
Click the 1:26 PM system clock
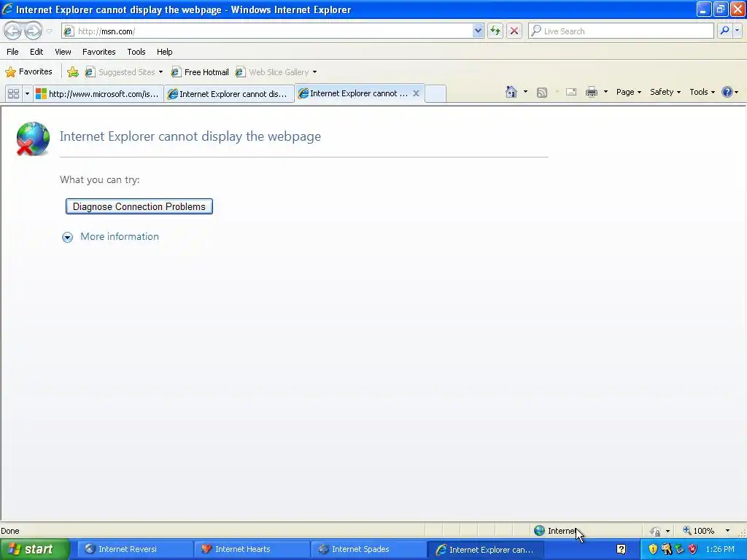(x=720, y=550)
